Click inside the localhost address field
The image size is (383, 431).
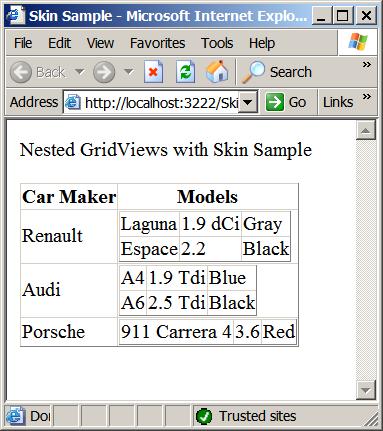click(x=161, y=103)
